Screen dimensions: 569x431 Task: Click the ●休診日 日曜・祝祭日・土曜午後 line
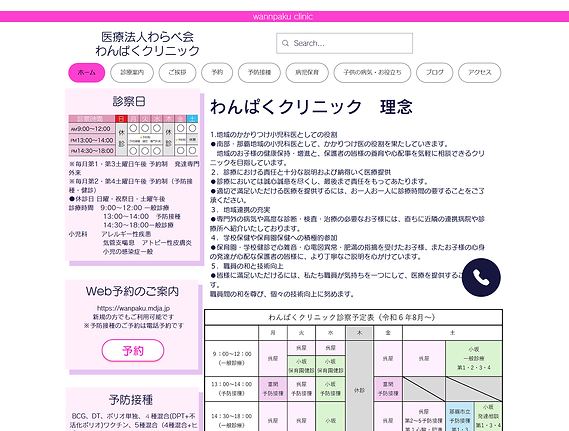(117, 199)
